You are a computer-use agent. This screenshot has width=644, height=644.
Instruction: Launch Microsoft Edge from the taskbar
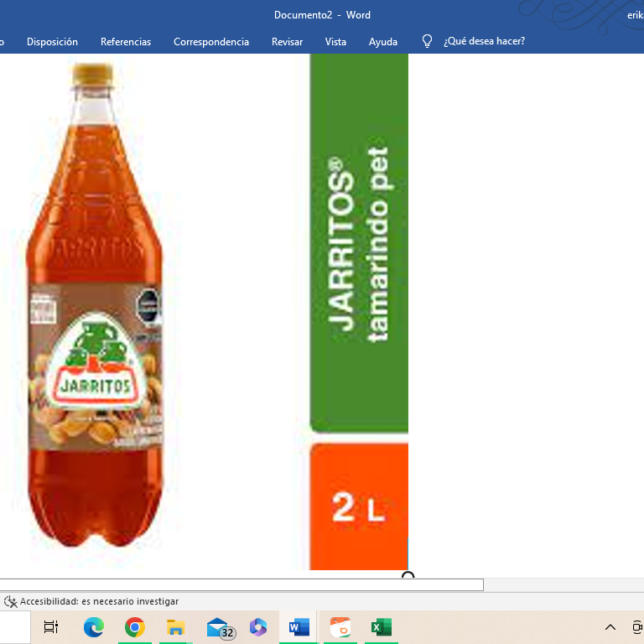click(94, 627)
